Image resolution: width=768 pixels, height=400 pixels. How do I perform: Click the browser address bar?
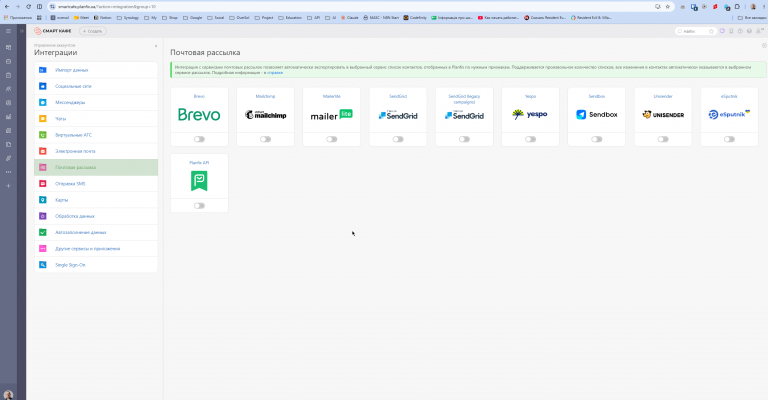[x=353, y=6]
